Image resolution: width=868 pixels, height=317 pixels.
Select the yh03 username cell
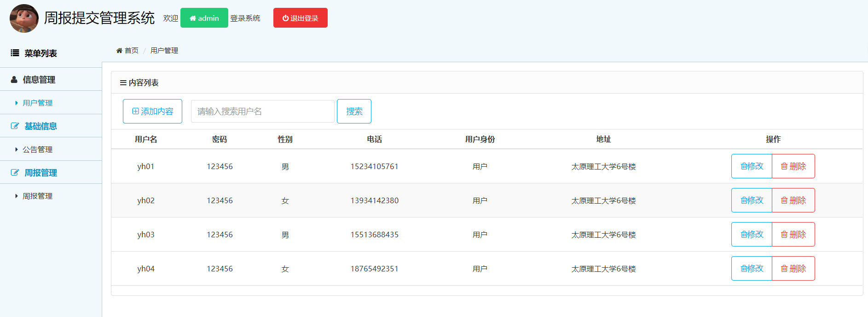(146, 235)
